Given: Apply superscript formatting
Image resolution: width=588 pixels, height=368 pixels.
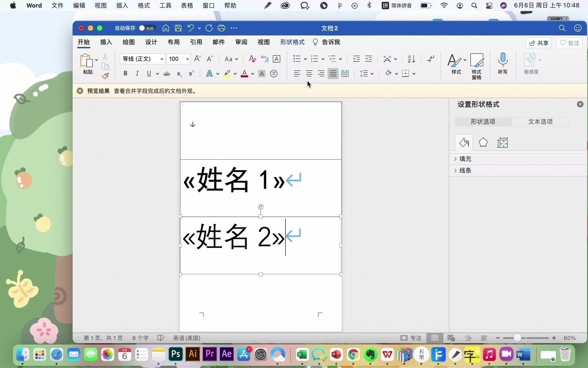Looking at the screenshot, I should pos(191,73).
